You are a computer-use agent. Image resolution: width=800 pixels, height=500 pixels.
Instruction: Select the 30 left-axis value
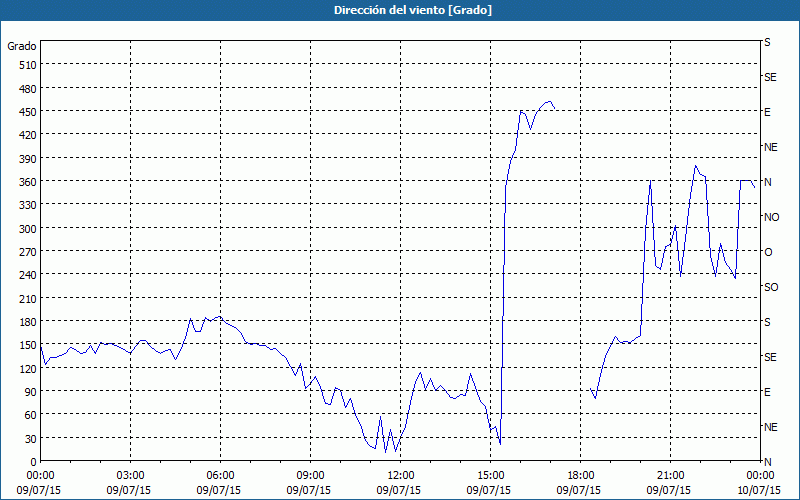[31, 439]
